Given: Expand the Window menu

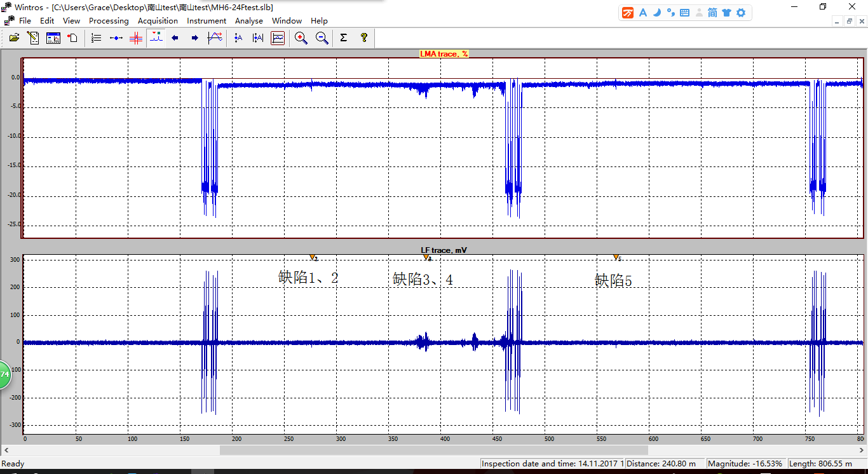Looking at the screenshot, I should (287, 21).
